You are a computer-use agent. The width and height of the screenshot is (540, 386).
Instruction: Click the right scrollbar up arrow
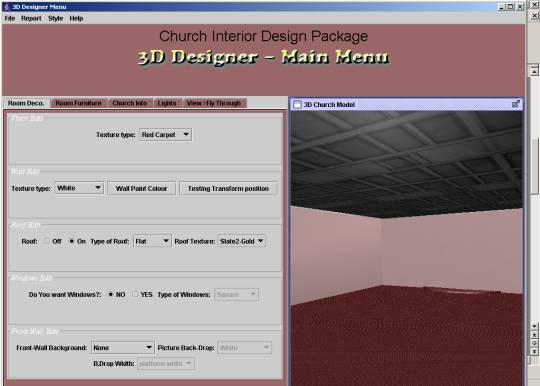[534, 71]
